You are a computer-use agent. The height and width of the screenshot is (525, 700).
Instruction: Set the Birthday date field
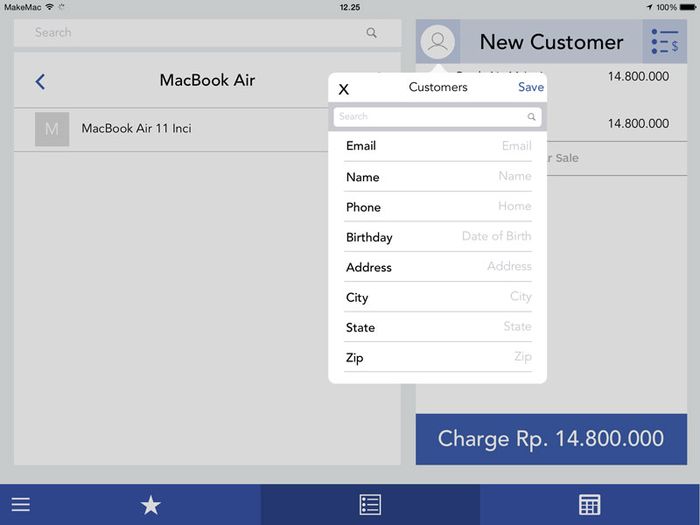click(438, 237)
